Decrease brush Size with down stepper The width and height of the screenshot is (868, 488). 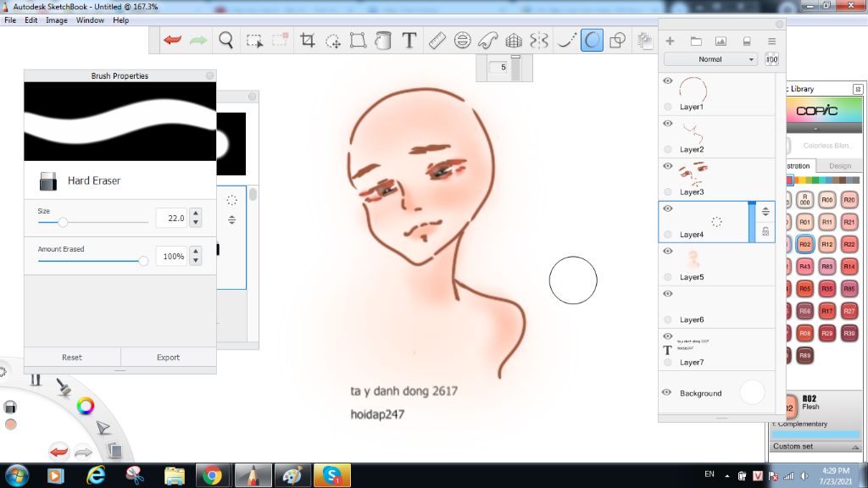pos(196,223)
